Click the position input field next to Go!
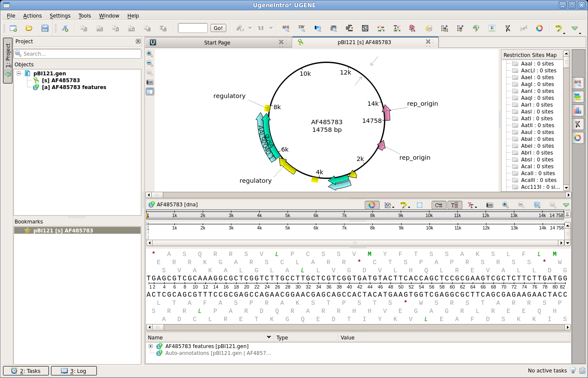 pyautogui.click(x=193, y=28)
